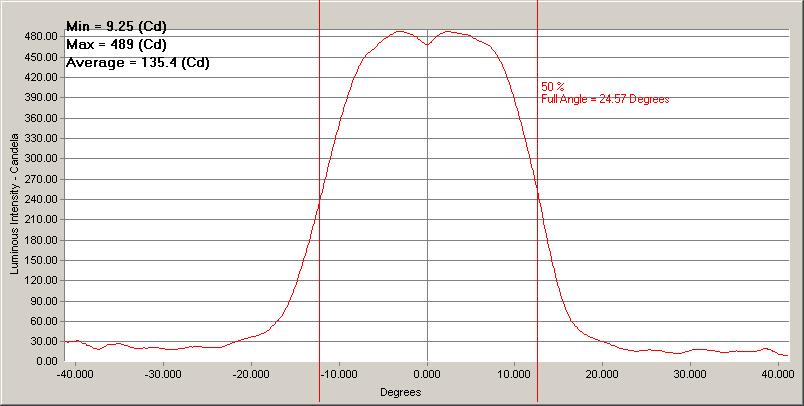Click the 20.000 x-axis tick label

tap(602, 375)
